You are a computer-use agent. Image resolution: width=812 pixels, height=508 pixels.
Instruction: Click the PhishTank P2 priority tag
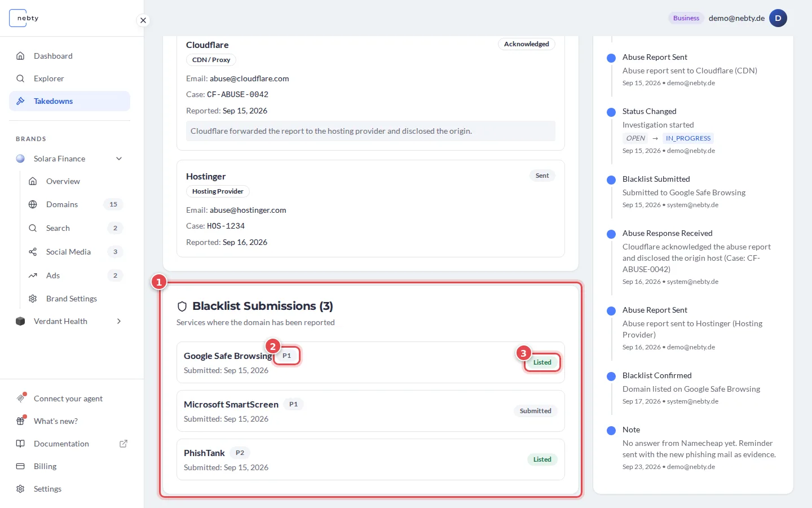[240, 453]
